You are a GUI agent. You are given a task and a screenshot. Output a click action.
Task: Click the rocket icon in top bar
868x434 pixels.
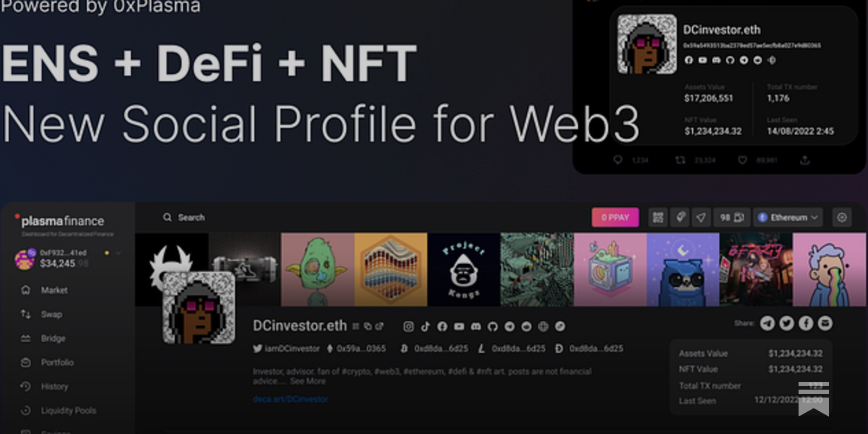point(680,218)
